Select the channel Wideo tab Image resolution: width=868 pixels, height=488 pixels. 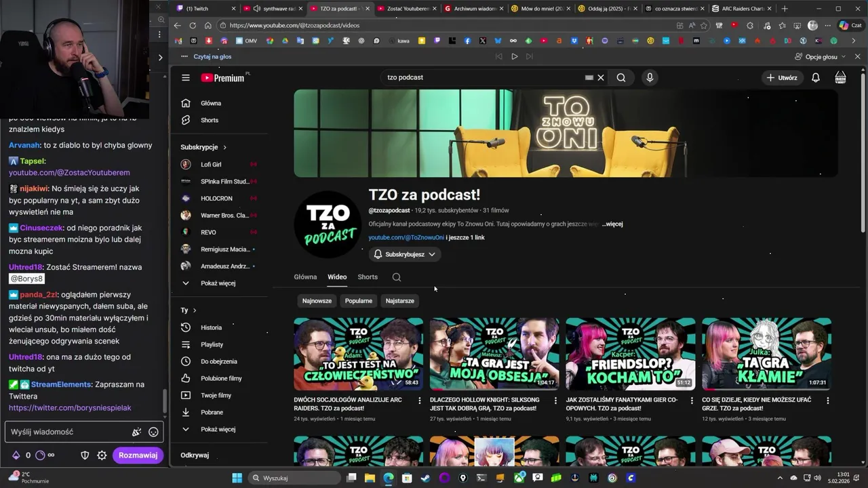pos(337,277)
